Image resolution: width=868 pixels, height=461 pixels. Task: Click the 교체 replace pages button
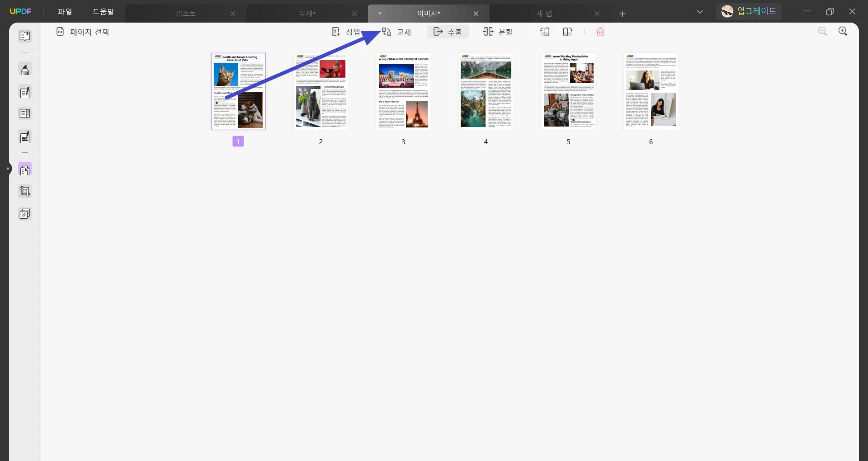396,32
